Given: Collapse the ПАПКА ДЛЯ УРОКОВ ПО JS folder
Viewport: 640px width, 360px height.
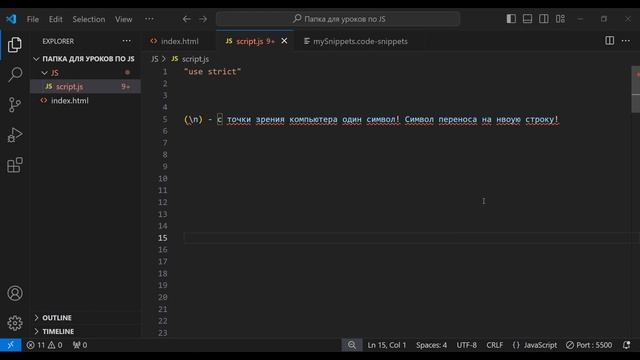Looking at the screenshot, I should point(84,59).
